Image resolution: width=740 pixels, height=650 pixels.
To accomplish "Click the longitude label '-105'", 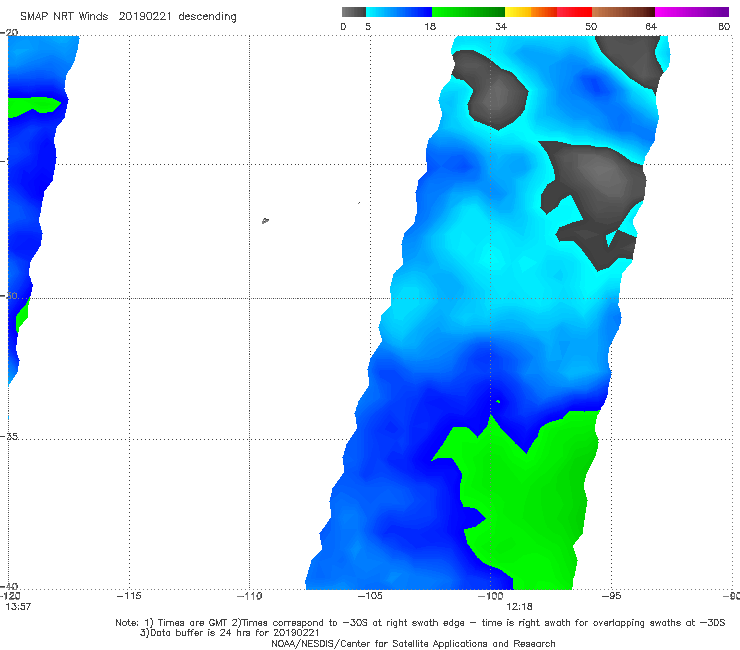I will click(370, 596).
